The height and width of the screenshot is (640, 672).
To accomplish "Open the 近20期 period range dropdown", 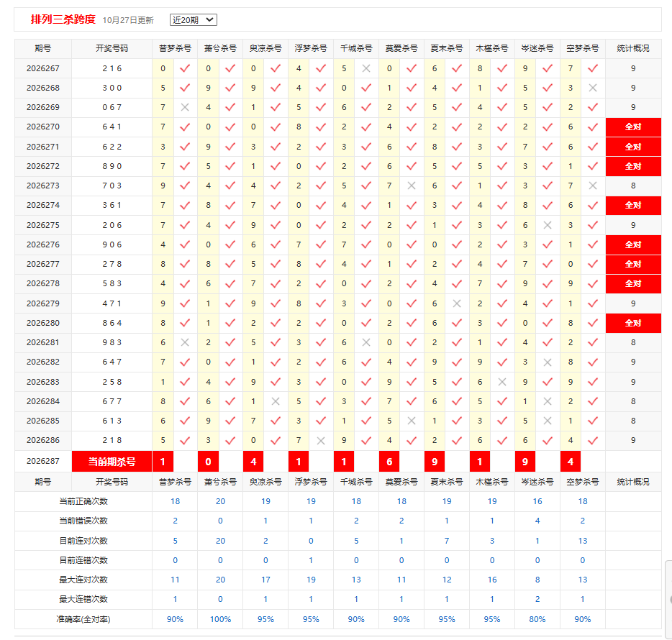I will coord(194,19).
